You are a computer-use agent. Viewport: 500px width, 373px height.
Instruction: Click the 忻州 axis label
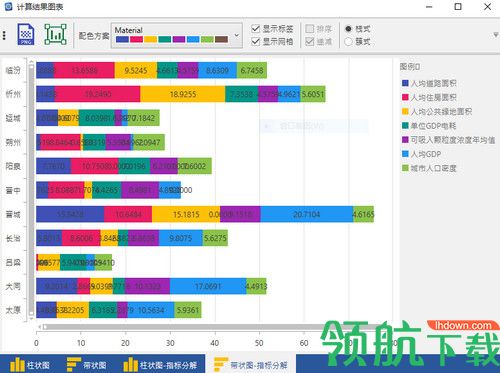coord(13,94)
